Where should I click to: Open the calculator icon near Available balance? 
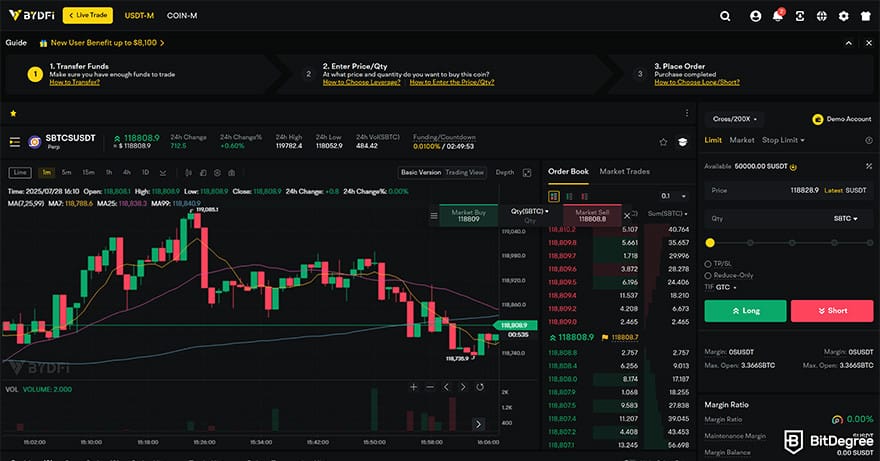click(869, 166)
